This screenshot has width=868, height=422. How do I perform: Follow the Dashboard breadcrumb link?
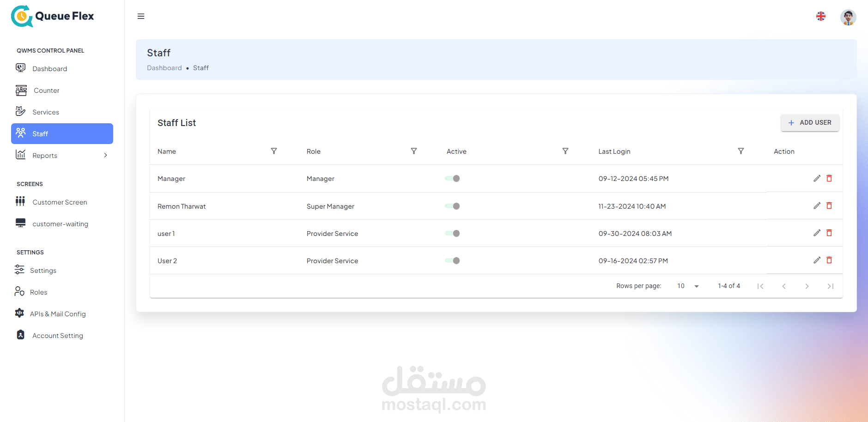click(x=164, y=68)
